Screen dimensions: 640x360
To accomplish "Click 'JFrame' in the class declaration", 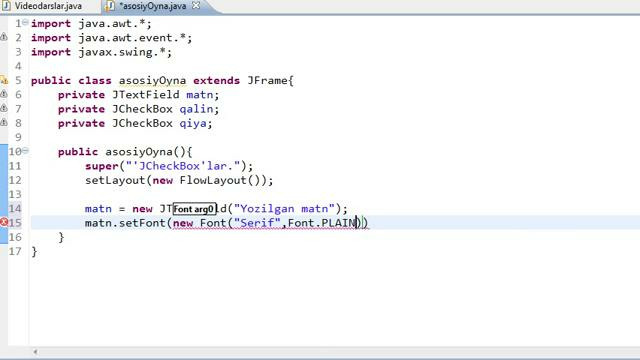I will [267, 80].
